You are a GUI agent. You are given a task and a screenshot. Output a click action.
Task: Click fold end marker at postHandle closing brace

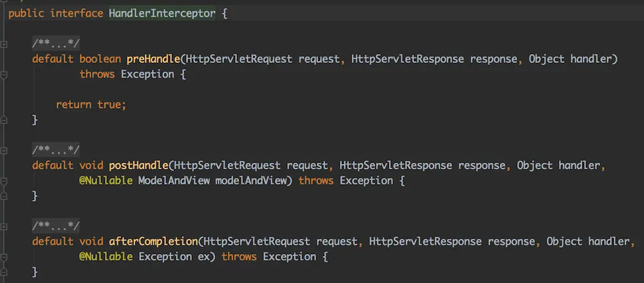tap(4, 196)
